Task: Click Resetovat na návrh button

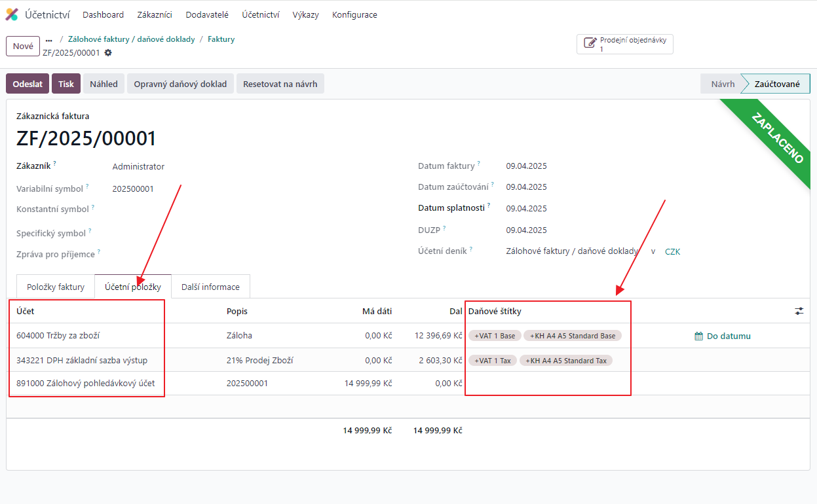Action: coord(280,84)
